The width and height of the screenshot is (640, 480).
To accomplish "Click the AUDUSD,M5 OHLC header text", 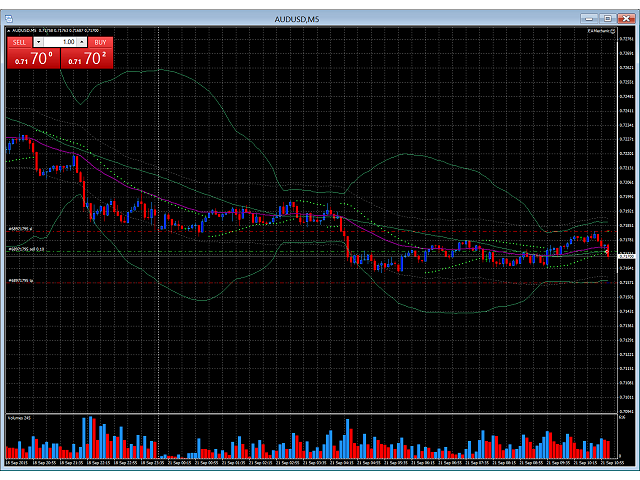I will pyautogui.click(x=55, y=31).
